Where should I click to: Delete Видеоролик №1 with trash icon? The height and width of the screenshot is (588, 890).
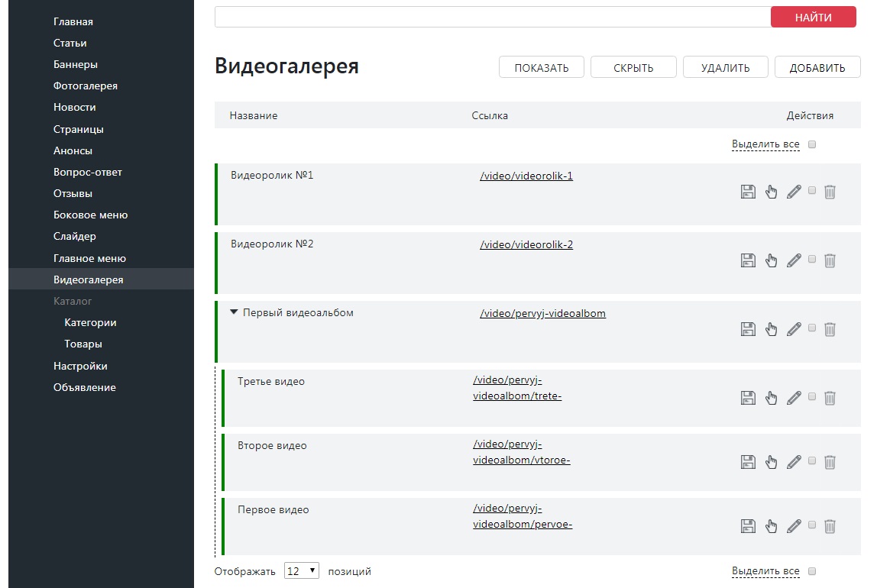[830, 192]
